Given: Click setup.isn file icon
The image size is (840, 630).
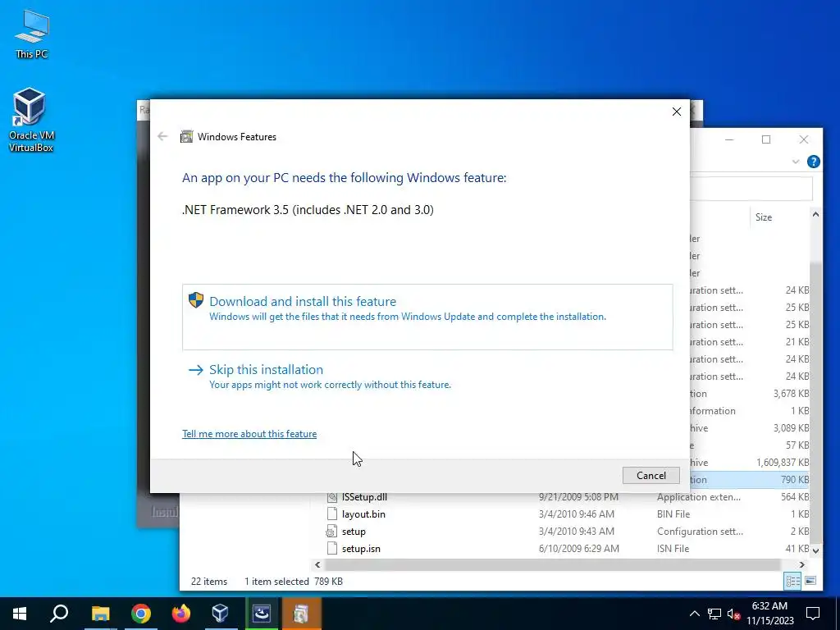Looking at the screenshot, I should 332,549.
